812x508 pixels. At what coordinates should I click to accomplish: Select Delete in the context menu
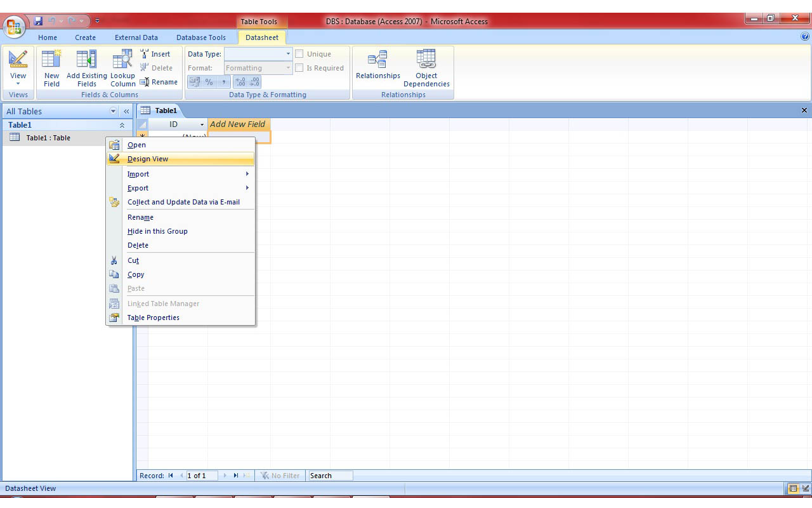[x=181, y=245]
